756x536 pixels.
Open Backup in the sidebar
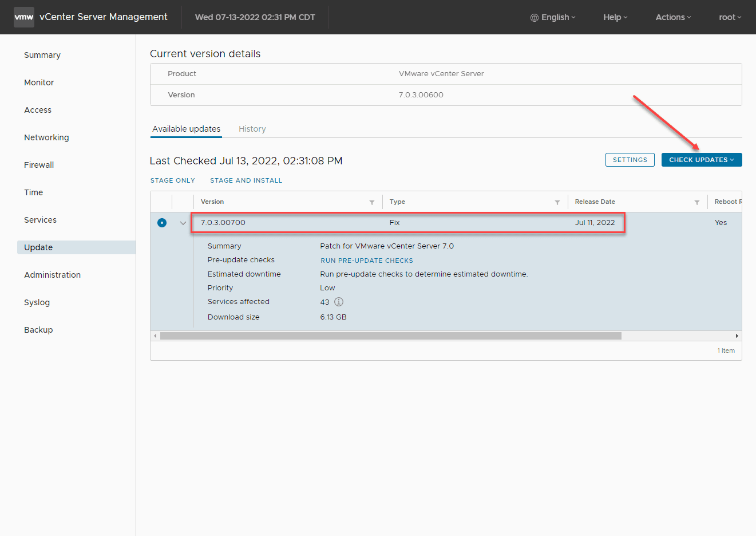(38, 330)
